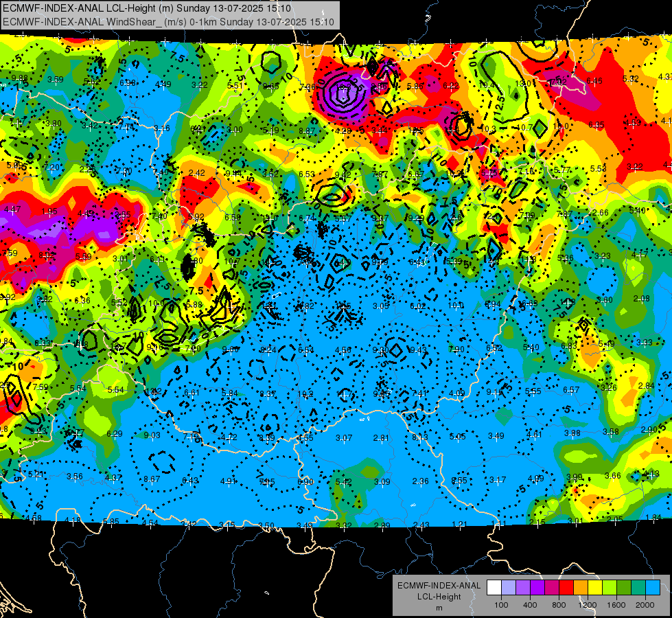The image size is (672, 618).
Task: Click the grid value 2.05
Action: 614,519
